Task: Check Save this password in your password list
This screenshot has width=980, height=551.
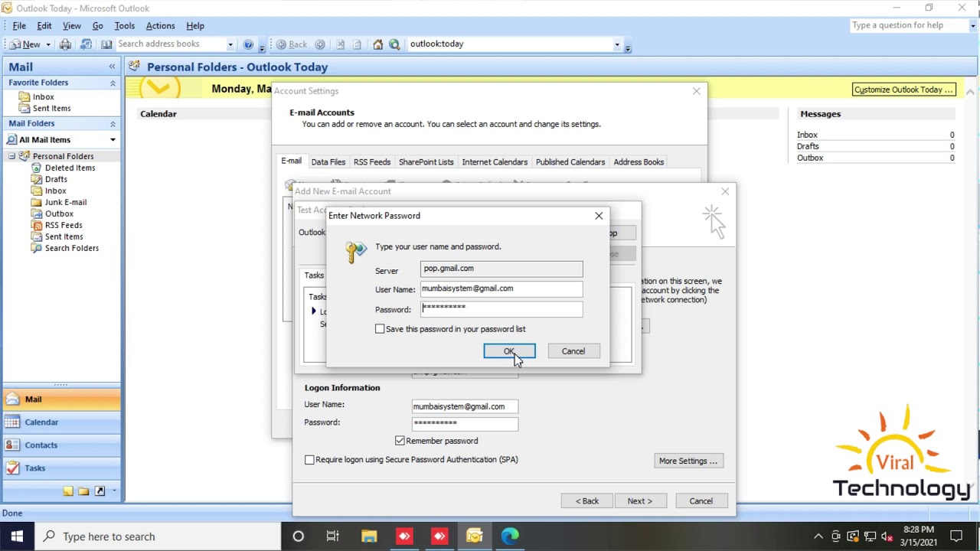Action: pos(380,329)
